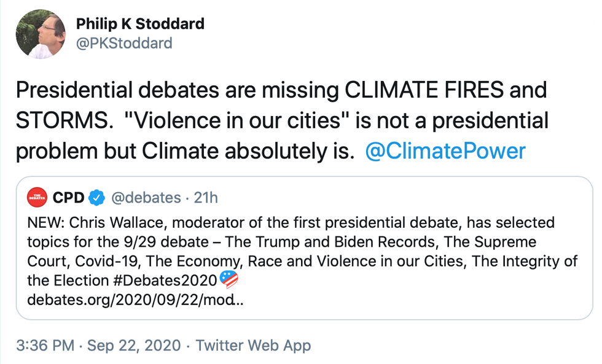Open the Philip K Stoddard display name
The height and width of the screenshot is (364, 602).
click(140, 24)
